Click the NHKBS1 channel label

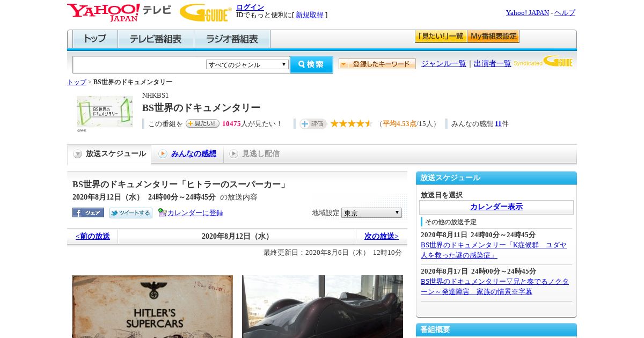pyautogui.click(x=156, y=95)
